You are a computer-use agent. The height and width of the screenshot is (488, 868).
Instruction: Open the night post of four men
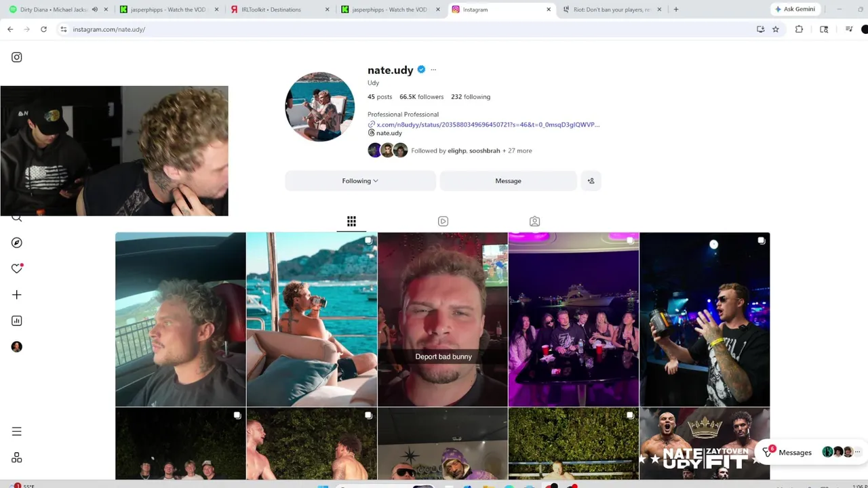pos(180,444)
